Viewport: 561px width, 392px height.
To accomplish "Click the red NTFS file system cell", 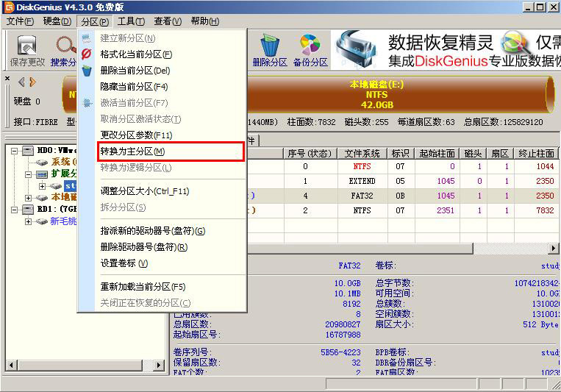I will pos(362,166).
